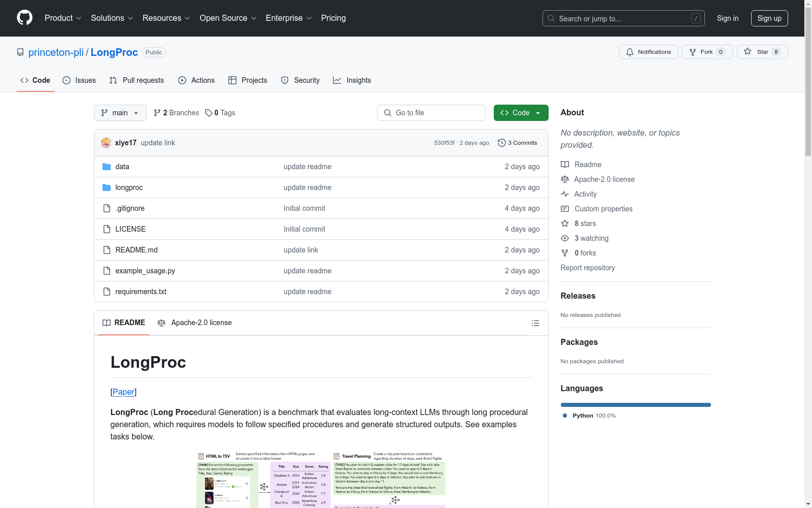Image resolution: width=812 pixels, height=508 pixels.
Task: Select the README tab in file viewer
Action: coord(124,323)
